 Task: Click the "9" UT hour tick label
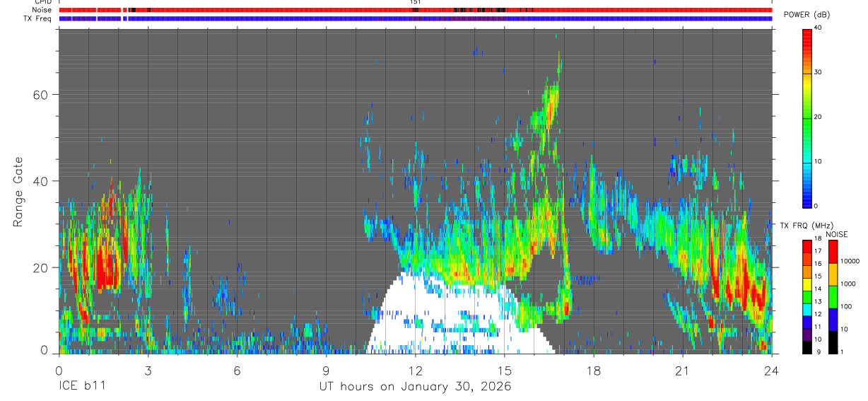click(326, 371)
